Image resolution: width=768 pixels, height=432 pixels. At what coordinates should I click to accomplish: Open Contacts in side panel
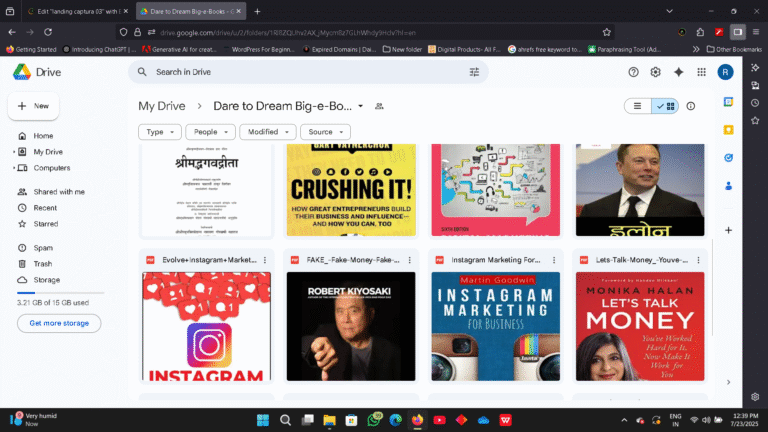tap(728, 186)
